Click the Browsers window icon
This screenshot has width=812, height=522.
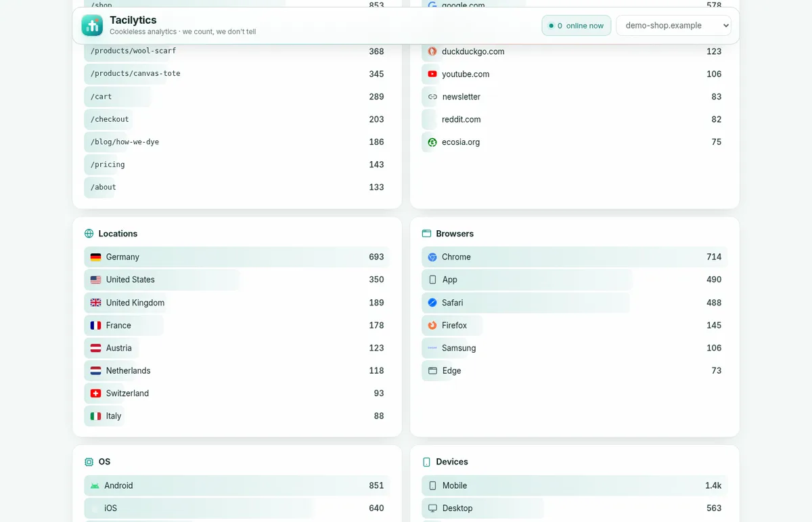coord(426,234)
